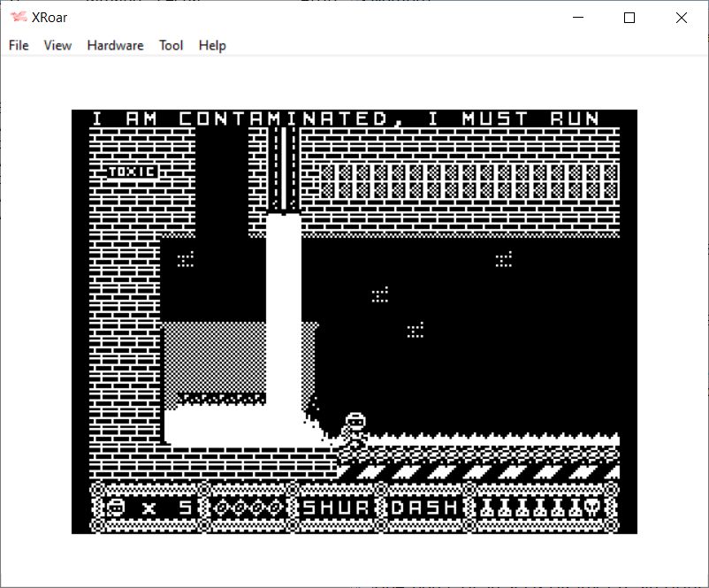This screenshot has width=709, height=588.
Task: Open the Help menu
Action: 212,45
